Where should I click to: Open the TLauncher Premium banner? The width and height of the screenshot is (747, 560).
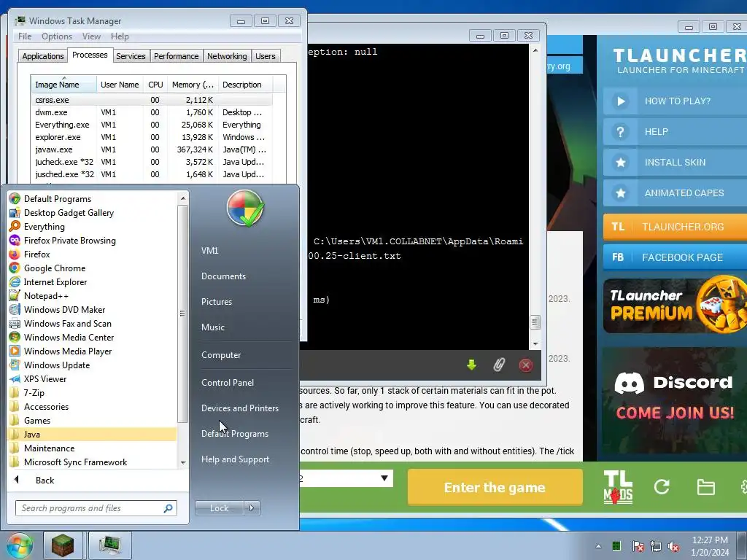click(x=675, y=305)
